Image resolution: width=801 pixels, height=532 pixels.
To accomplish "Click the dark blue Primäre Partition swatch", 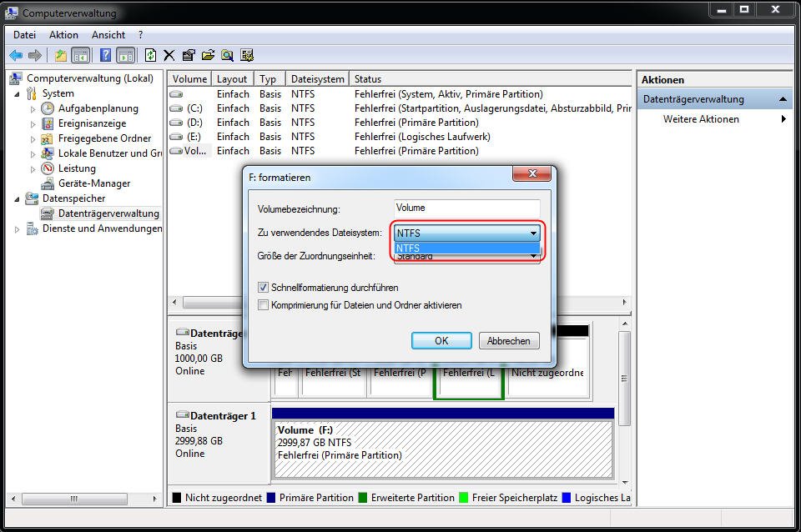I will (271, 497).
